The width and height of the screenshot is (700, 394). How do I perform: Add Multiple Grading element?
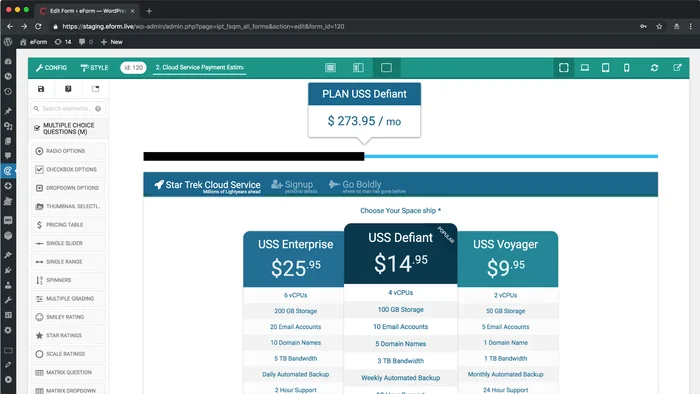pyautogui.click(x=68, y=299)
